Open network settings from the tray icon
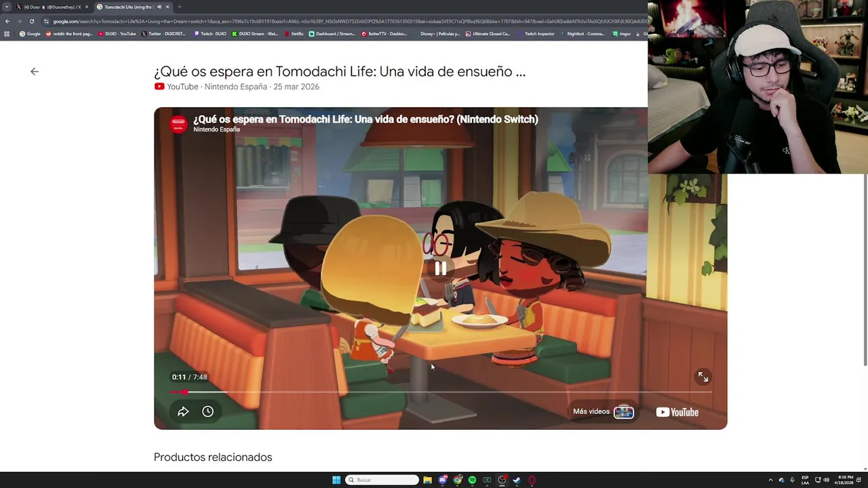The image size is (868, 488). click(x=818, y=480)
